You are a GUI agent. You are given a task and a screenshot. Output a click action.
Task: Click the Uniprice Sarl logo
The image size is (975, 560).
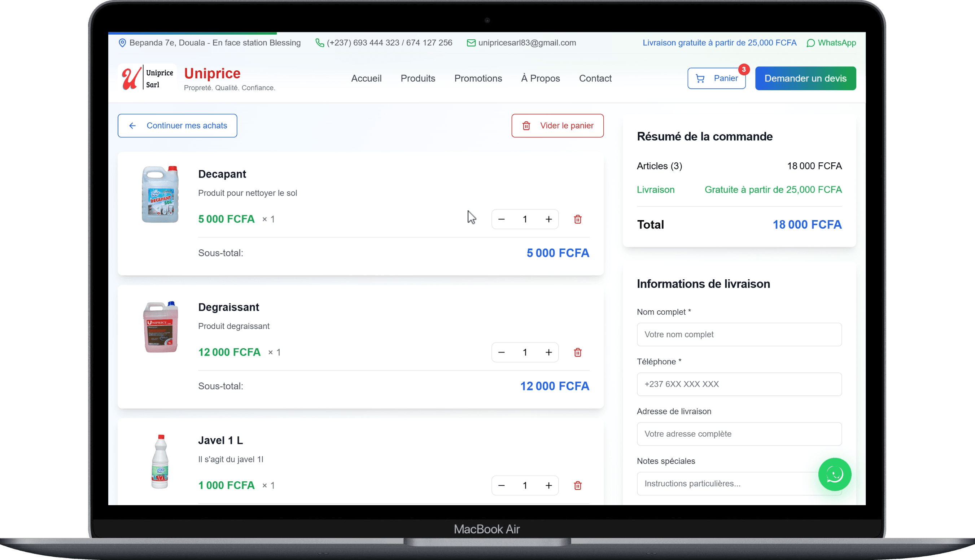click(147, 78)
